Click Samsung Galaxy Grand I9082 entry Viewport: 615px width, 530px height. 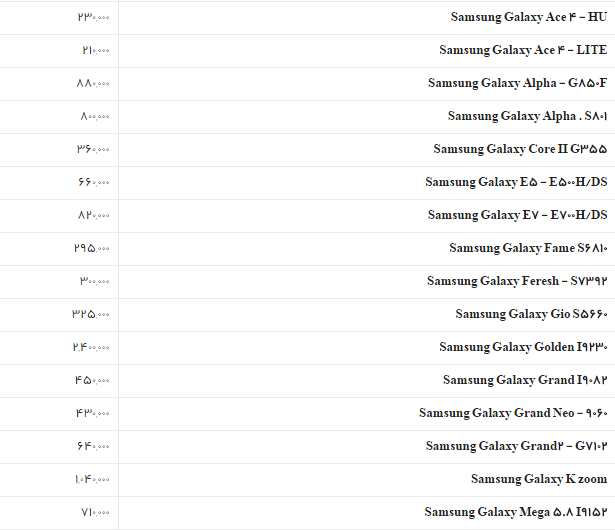[x=525, y=380]
